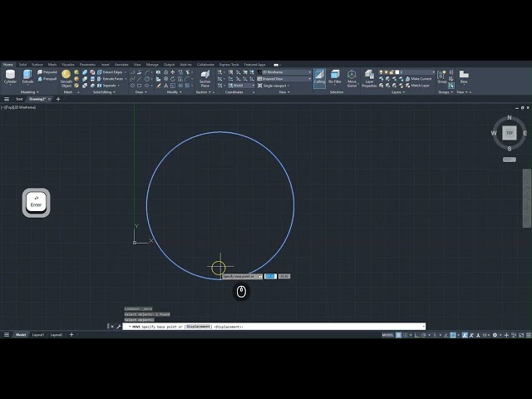This screenshot has height=399, width=532.
Task: Add new layout with plus button
Action: pos(71,335)
